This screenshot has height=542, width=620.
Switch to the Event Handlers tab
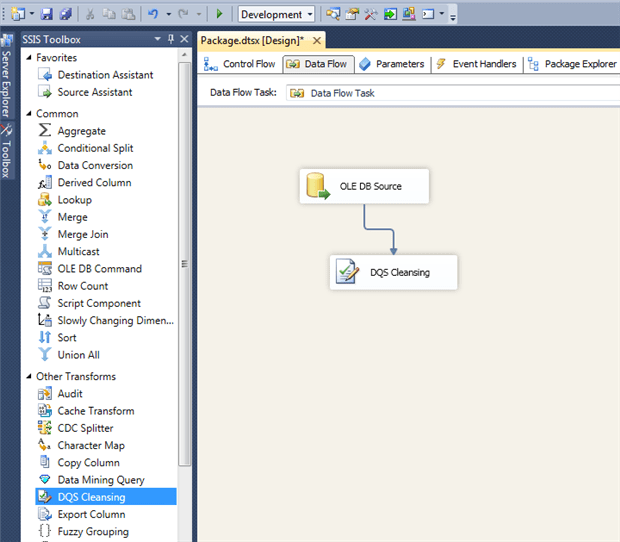tap(477, 64)
